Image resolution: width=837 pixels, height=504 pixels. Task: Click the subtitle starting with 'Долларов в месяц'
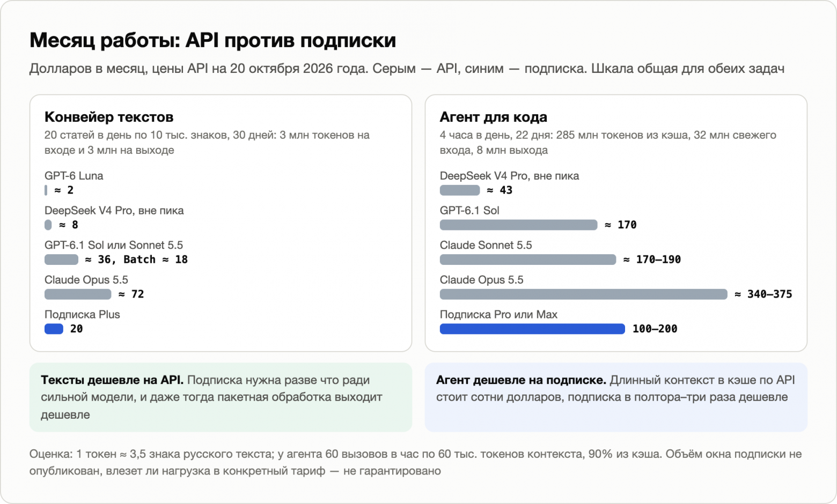pyautogui.click(x=407, y=69)
